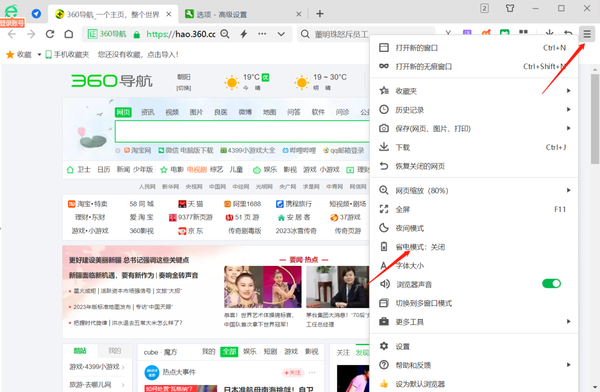Image resolution: width=600 pixels, height=392 pixels.
Task: Expand the 历史记录 submenu
Action: (474, 110)
